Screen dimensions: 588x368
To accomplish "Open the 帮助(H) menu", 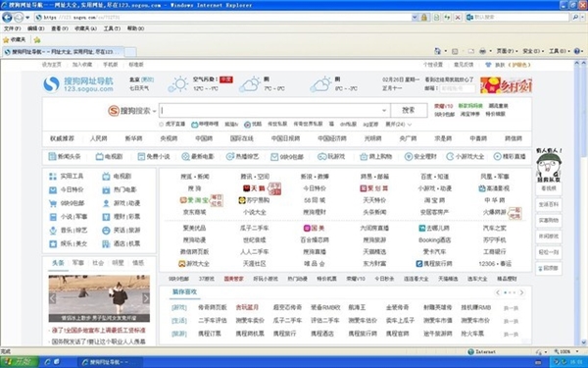I will click(135, 28).
